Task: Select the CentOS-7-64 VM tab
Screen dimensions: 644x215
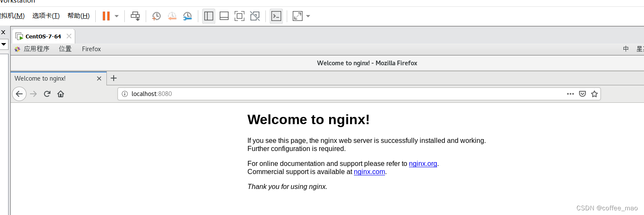Action: [43, 36]
